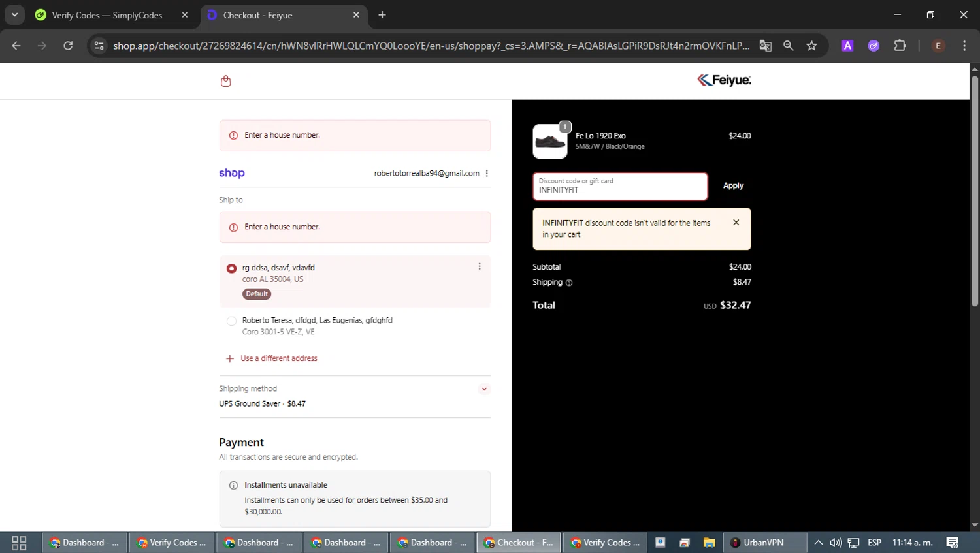Click the USD $32.47 total amount
The image size is (980, 553).
click(x=727, y=305)
